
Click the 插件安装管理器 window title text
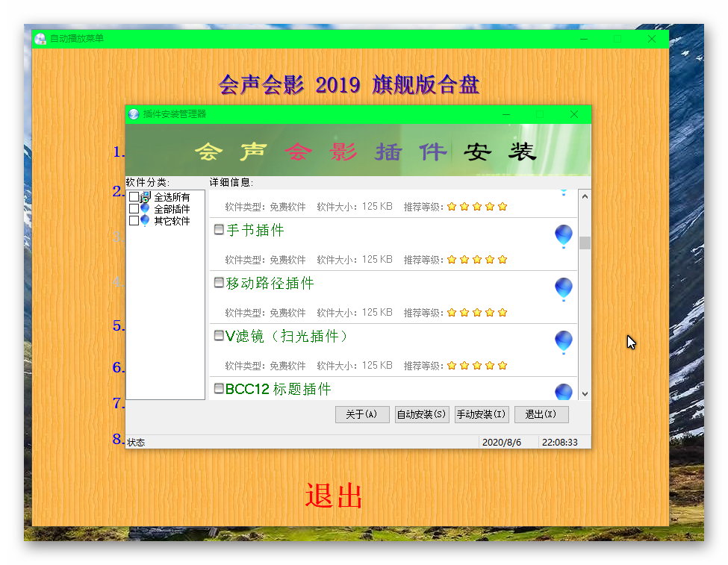(x=175, y=114)
